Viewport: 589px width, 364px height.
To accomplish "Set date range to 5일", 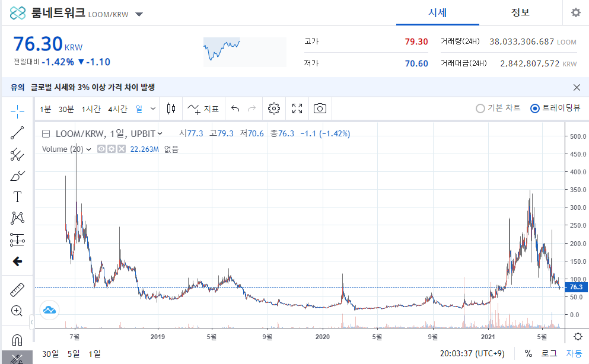I will 74,354.
